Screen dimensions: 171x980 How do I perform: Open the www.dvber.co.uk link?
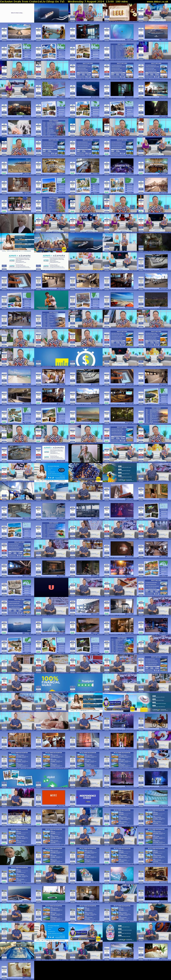pos(157,2)
